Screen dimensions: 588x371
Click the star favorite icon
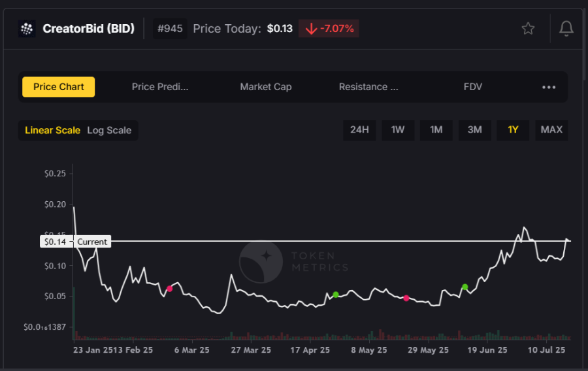coord(528,29)
